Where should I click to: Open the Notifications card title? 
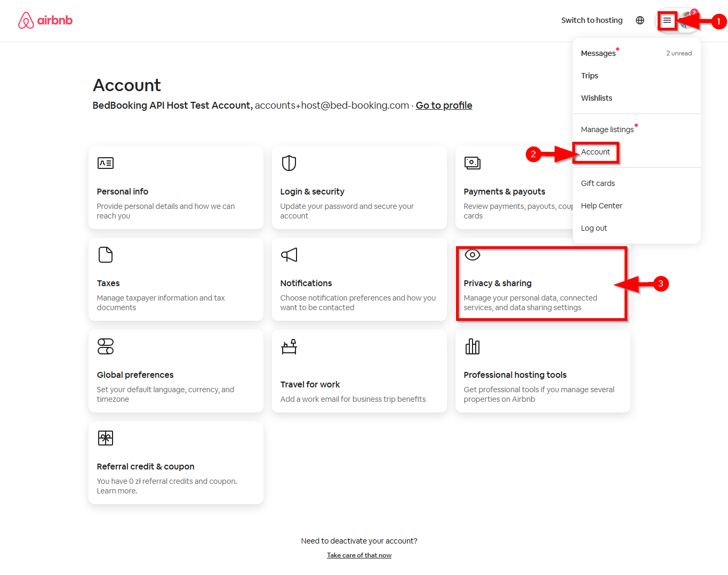pos(306,284)
